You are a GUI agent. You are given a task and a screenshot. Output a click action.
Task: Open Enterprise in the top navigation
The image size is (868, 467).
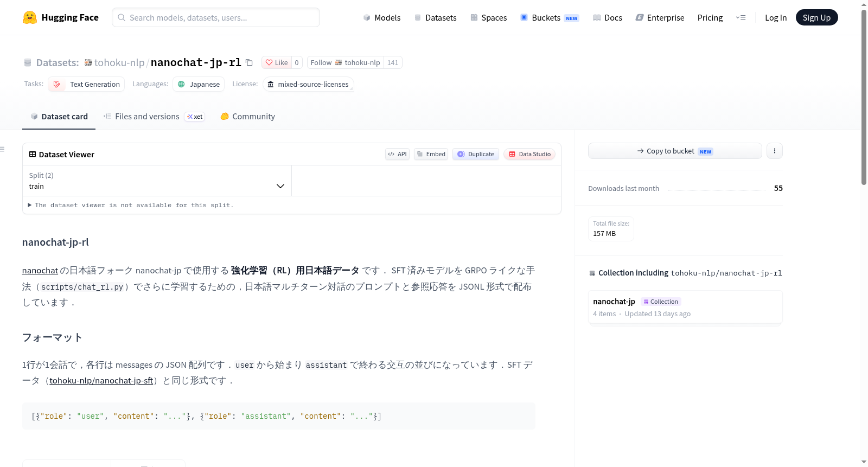tap(660, 17)
